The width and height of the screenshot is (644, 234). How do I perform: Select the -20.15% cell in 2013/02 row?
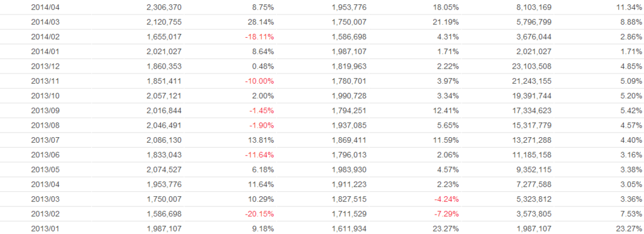259,214
